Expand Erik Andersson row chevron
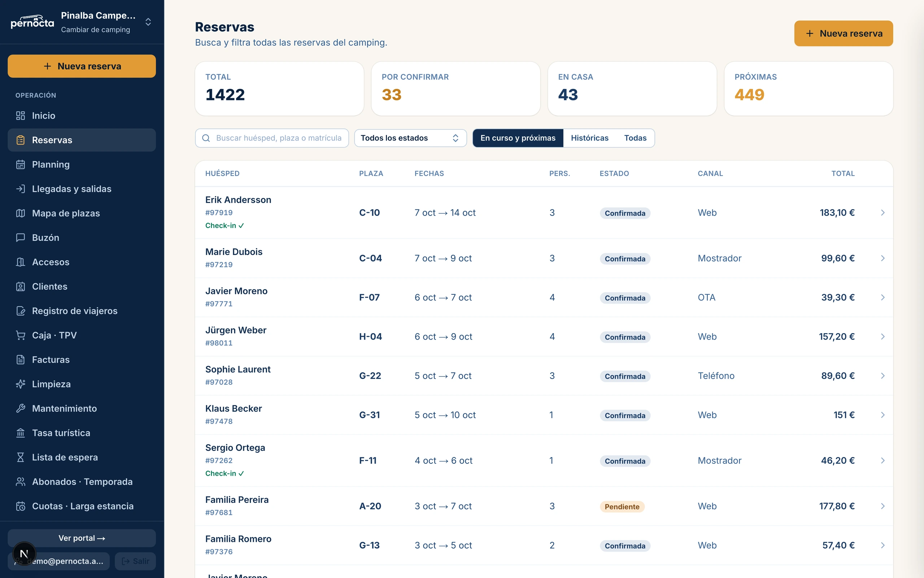 [x=882, y=212]
